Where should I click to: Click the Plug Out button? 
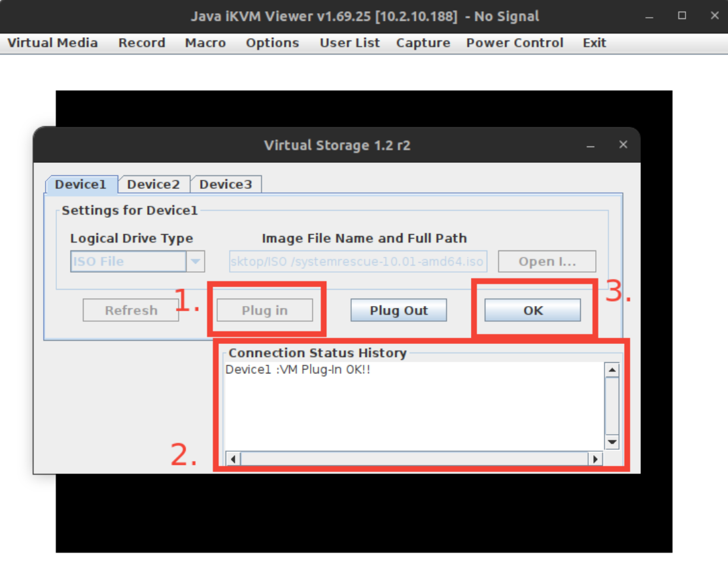[398, 311]
